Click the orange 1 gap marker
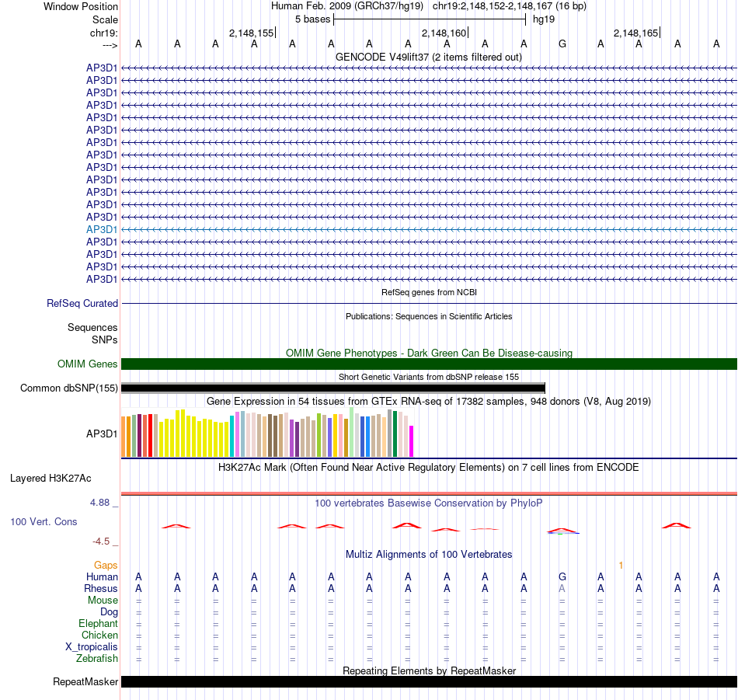Image resolution: width=738 pixels, height=700 pixels. pyautogui.click(x=621, y=565)
